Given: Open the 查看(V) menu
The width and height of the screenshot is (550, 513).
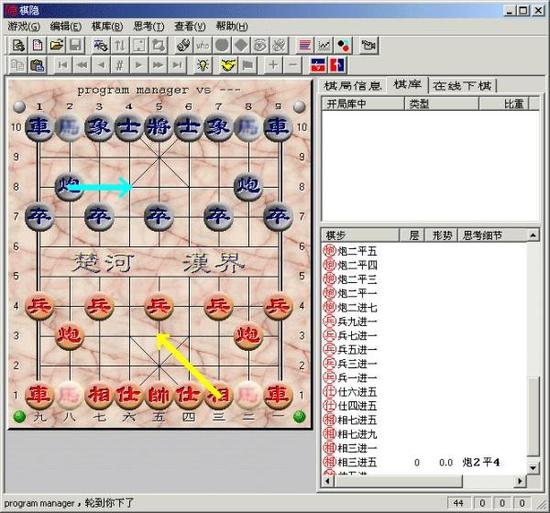Looking at the screenshot, I should coord(190,26).
